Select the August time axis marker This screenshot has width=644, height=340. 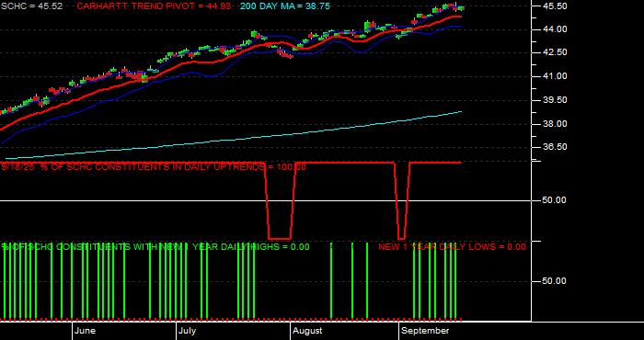pyautogui.click(x=308, y=331)
